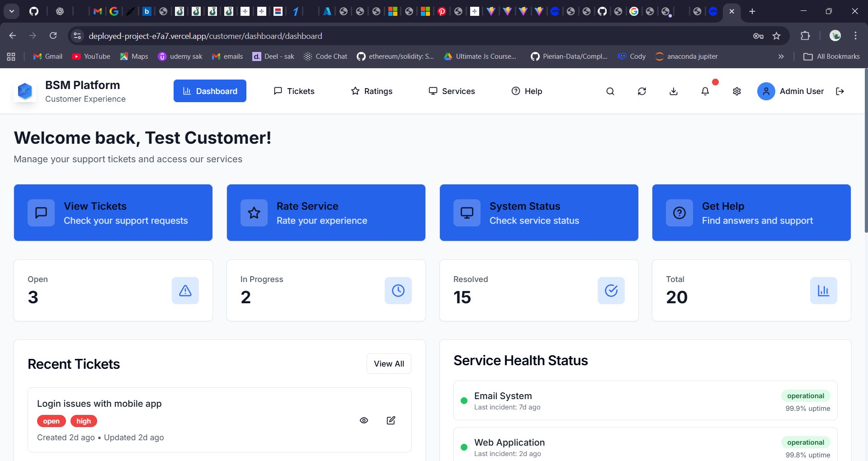Open the Chrome apps grid icon
Image resolution: width=868 pixels, height=461 pixels.
tap(11, 56)
